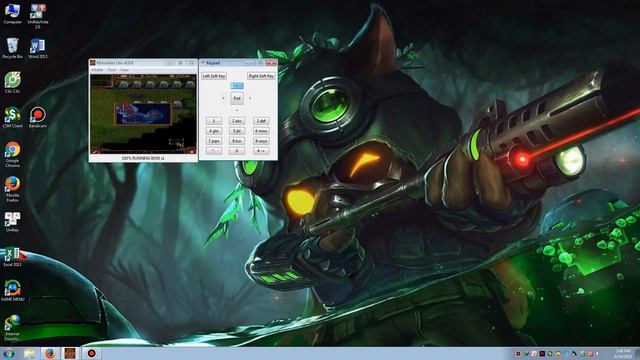The width and height of the screenshot is (640, 360).
Task: Close the Keypad window
Action: (x=271, y=63)
